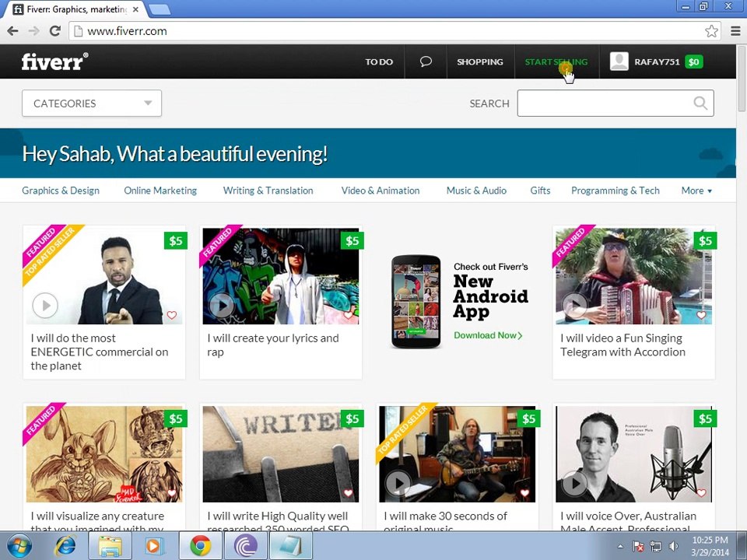Open the TO DO menu
This screenshot has width=747, height=560.
(x=379, y=62)
